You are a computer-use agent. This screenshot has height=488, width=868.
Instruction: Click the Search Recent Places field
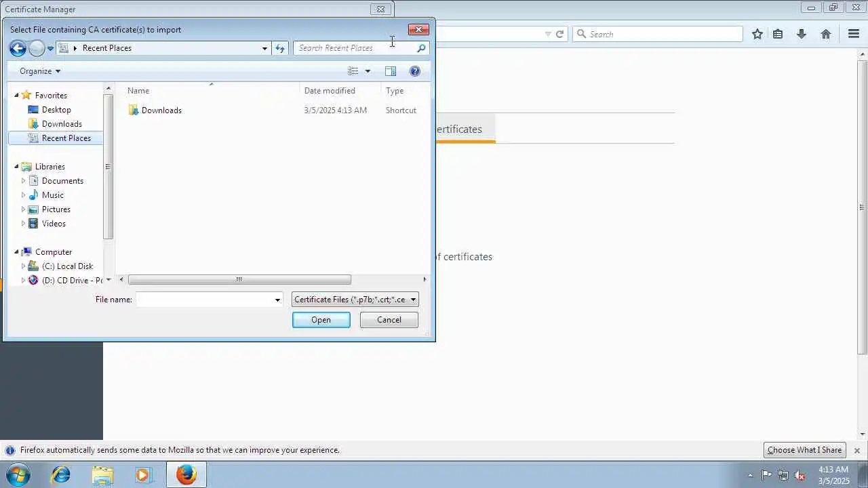coord(355,48)
